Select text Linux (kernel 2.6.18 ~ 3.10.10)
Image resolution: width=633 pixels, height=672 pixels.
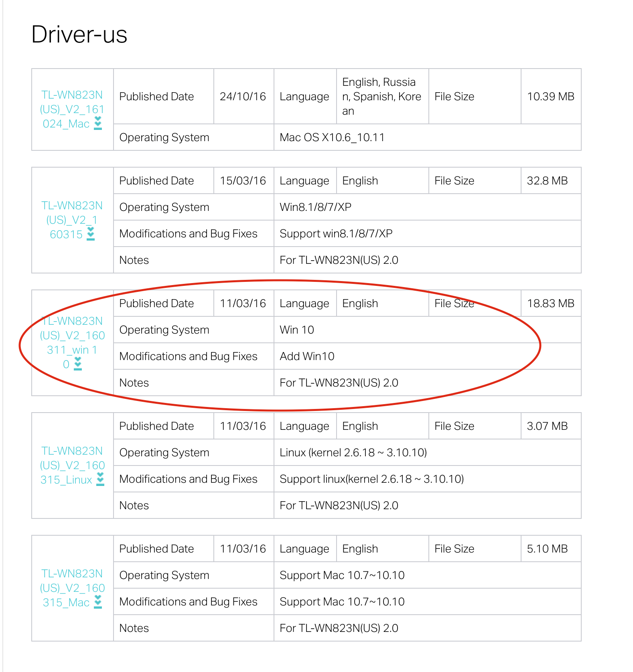tap(353, 453)
